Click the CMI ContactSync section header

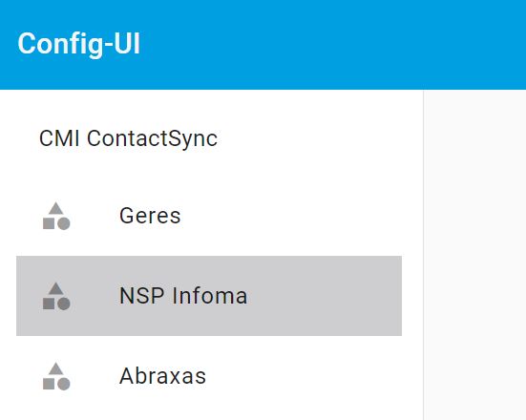pos(129,138)
